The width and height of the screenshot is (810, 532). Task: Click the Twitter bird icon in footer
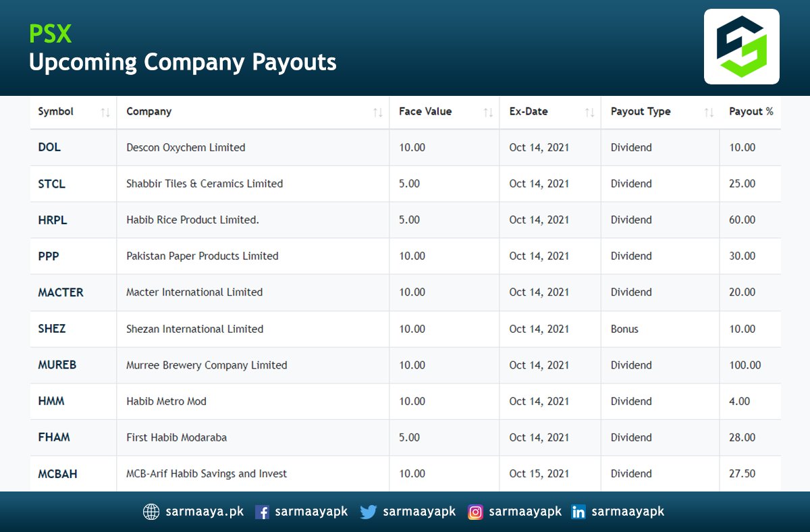point(368,512)
